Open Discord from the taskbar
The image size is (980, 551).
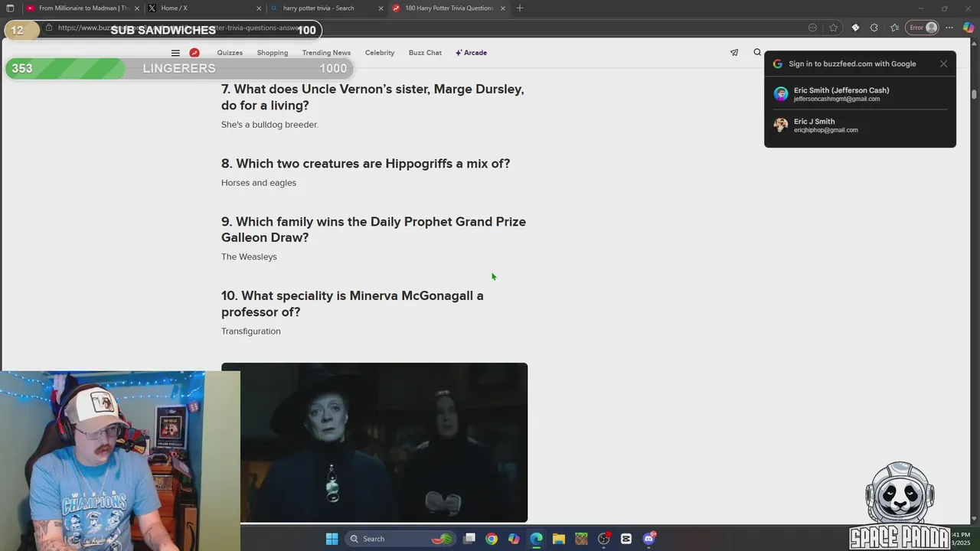(x=649, y=539)
